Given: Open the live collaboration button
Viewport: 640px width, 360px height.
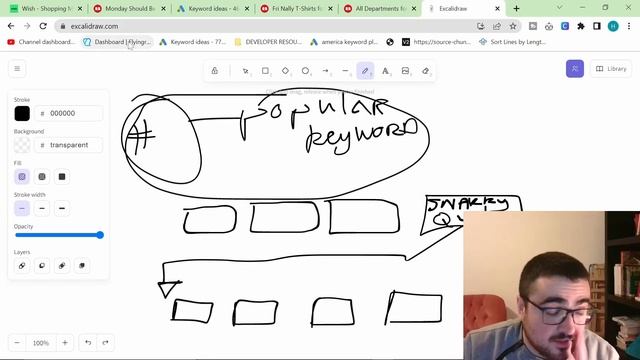Looking at the screenshot, I should pos(575,69).
